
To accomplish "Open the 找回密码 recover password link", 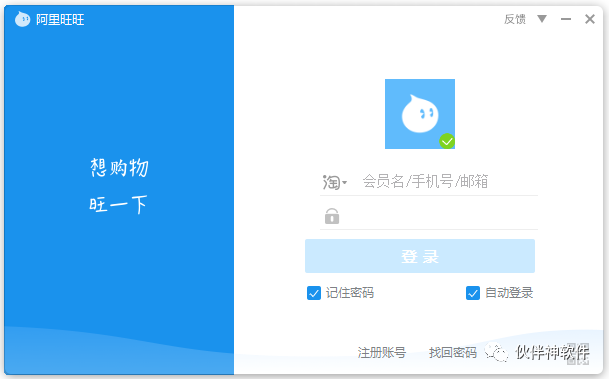I will pyautogui.click(x=453, y=352).
